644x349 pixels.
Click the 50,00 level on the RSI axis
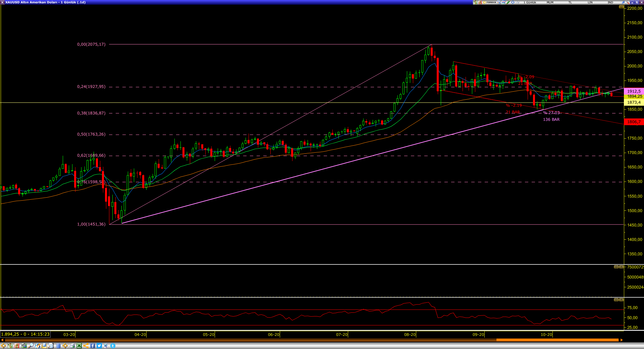click(632, 318)
